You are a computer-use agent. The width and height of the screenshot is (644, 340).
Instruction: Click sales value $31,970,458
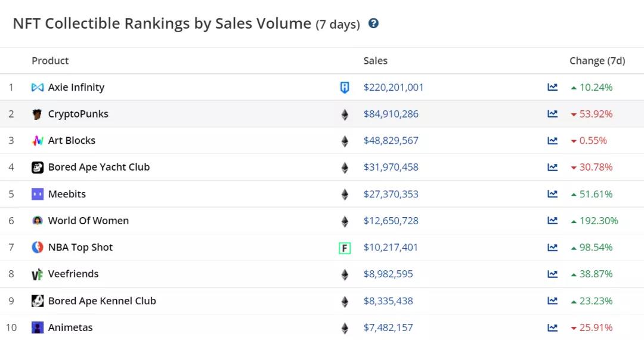(x=391, y=167)
